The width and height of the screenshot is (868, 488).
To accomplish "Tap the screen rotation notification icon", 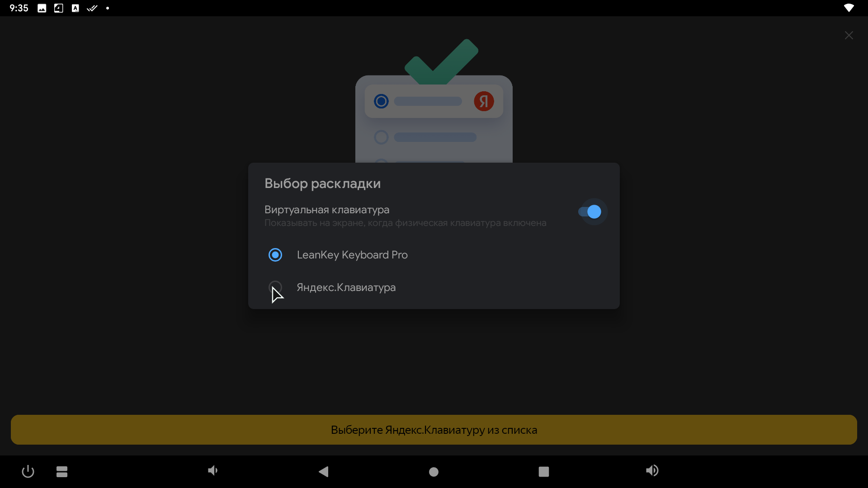I will (x=59, y=8).
